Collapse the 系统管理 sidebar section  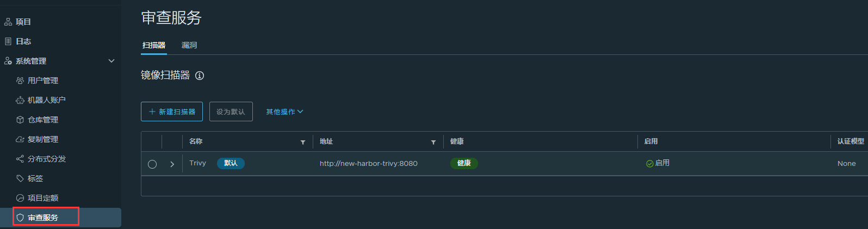coord(111,61)
